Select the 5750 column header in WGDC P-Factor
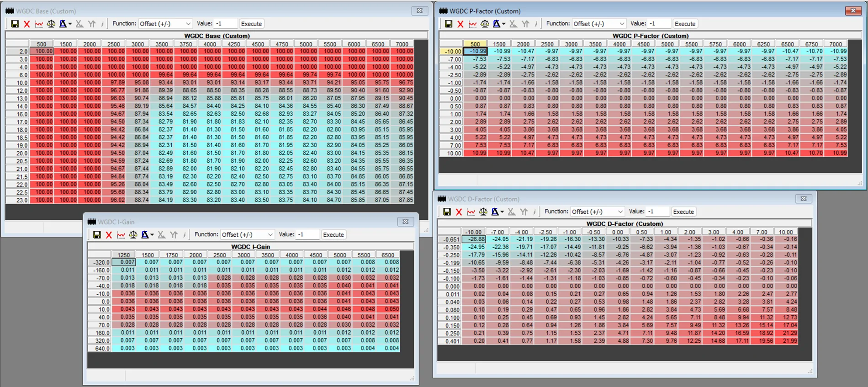868x387 pixels. (715, 44)
